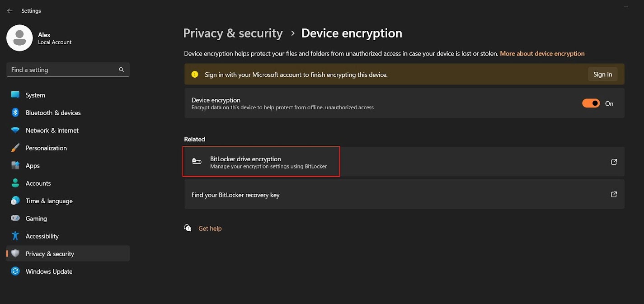The width and height of the screenshot is (644, 304).
Task: Click the Personalization paintbrush icon
Action: [x=15, y=148]
